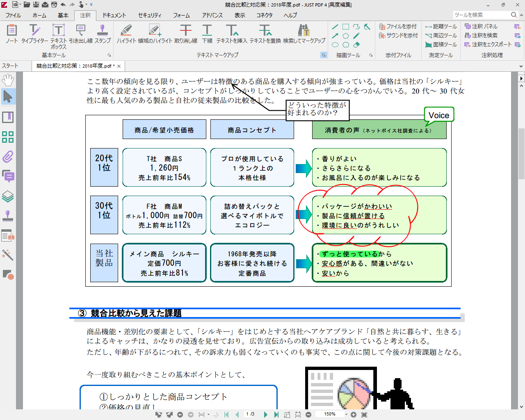This screenshot has width=525, height=420.
Task: Select the polygon drawing tool
Action: point(346,36)
